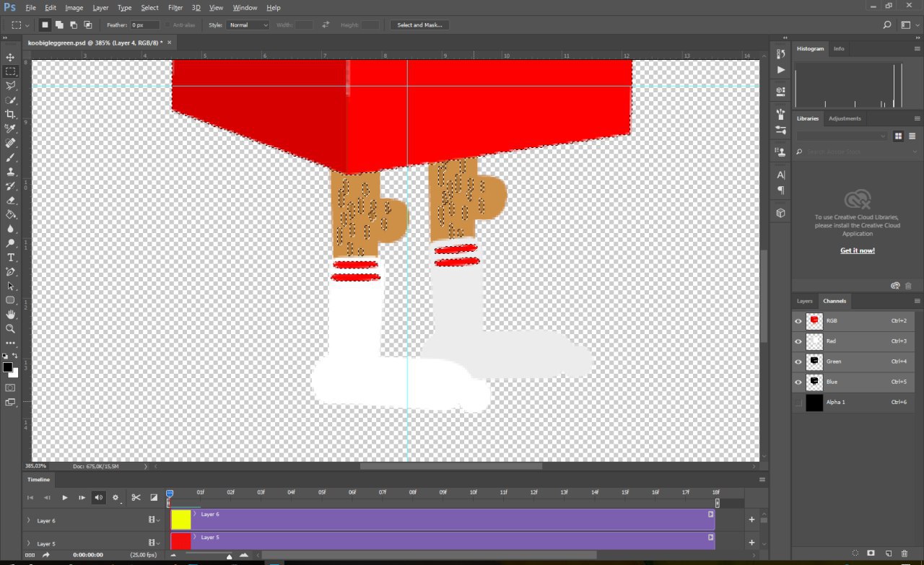Split clip with the scissors icon
Screen dimensions: 924x565
coord(135,497)
